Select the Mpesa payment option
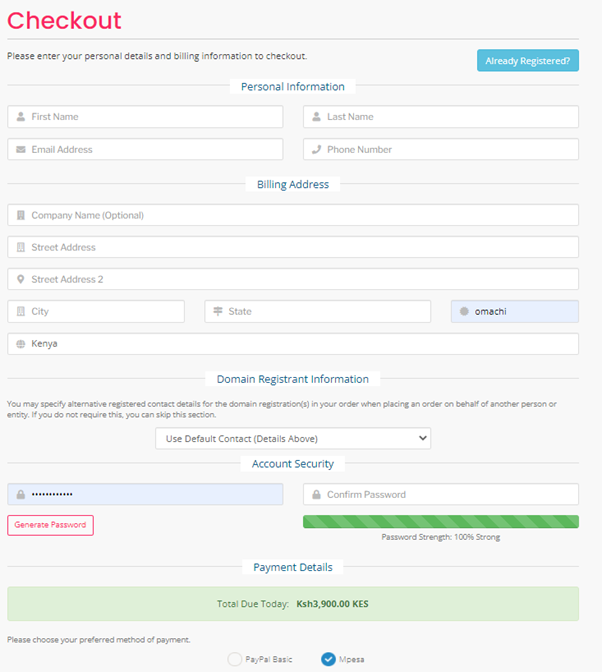The image size is (602, 672). (x=329, y=659)
